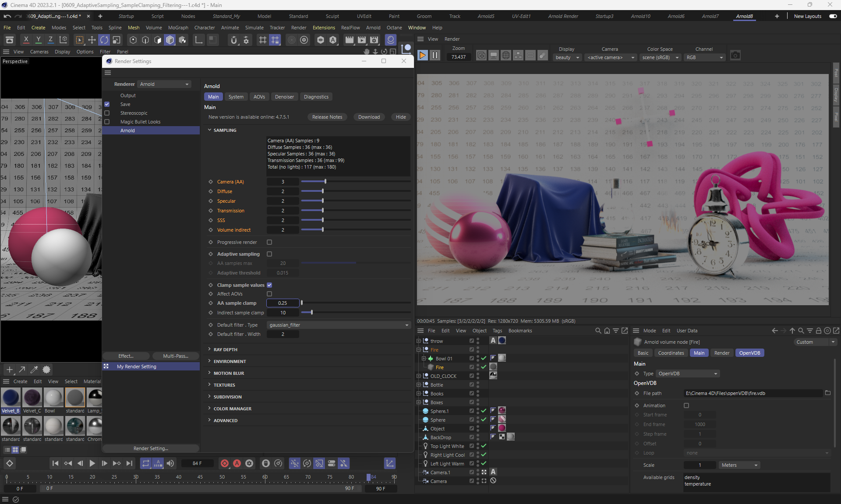This screenshot has height=504, width=841.
Task: Adjust the Camera (AA) samples slider
Action: (x=325, y=181)
